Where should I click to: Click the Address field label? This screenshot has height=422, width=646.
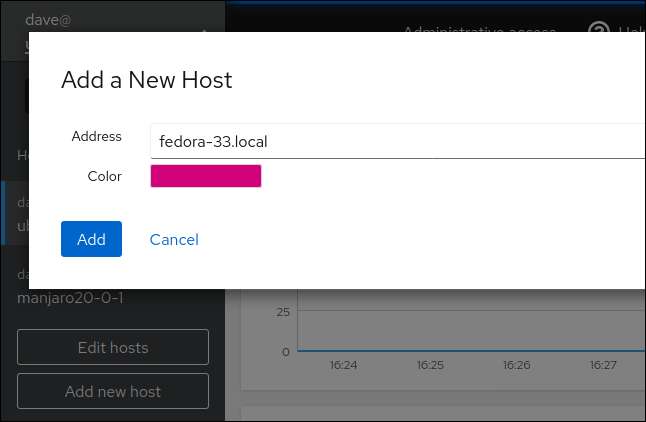(x=97, y=136)
